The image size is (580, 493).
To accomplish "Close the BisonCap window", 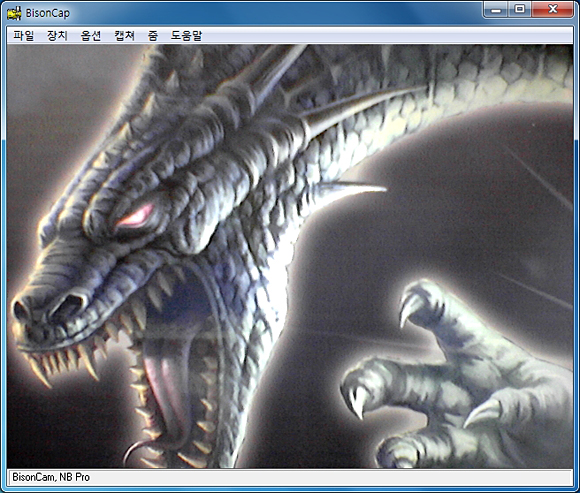I will [x=552, y=9].
